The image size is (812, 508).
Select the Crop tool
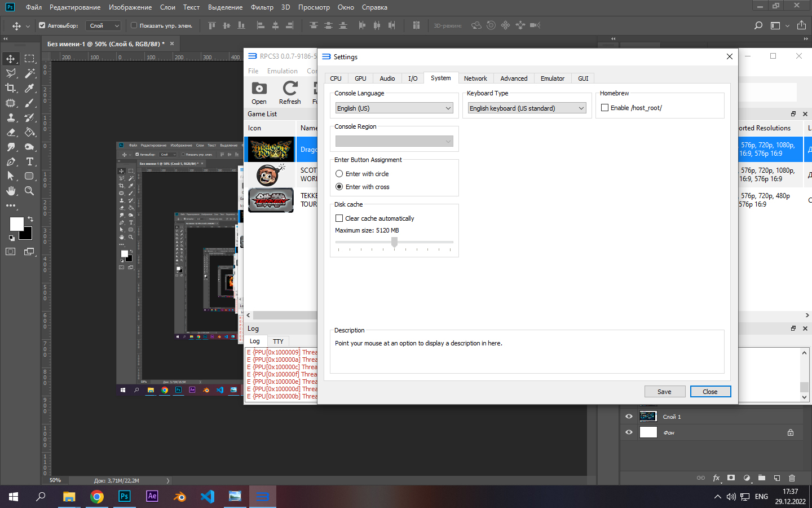(x=11, y=88)
